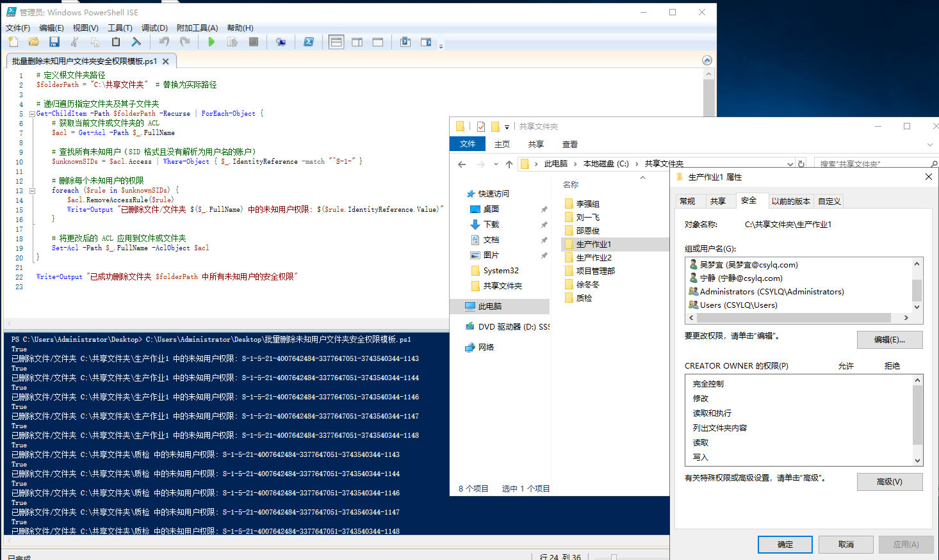Click the Open script folder icon

tap(34, 42)
